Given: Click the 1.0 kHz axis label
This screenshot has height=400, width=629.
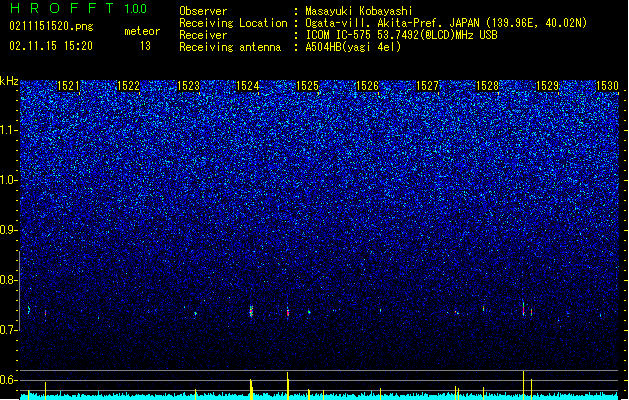Looking at the screenshot, I should tap(8, 180).
